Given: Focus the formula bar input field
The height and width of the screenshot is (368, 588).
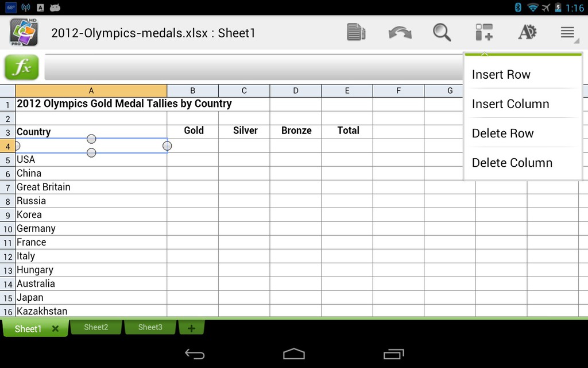Looking at the screenshot, I should click(x=253, y=67).
